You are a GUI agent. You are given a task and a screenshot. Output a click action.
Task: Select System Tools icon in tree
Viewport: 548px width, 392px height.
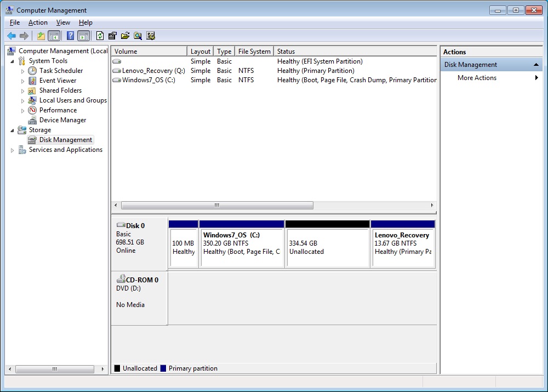point(22,61)
